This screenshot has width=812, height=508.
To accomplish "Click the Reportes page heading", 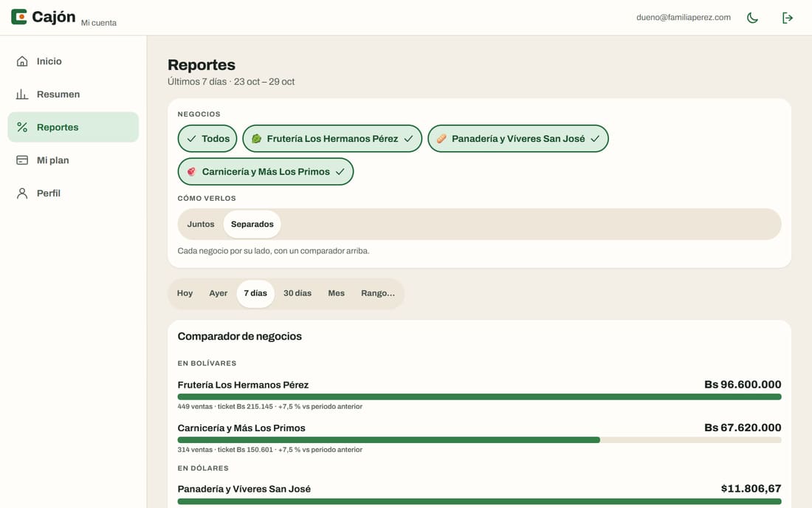I will tap(202, 65).
